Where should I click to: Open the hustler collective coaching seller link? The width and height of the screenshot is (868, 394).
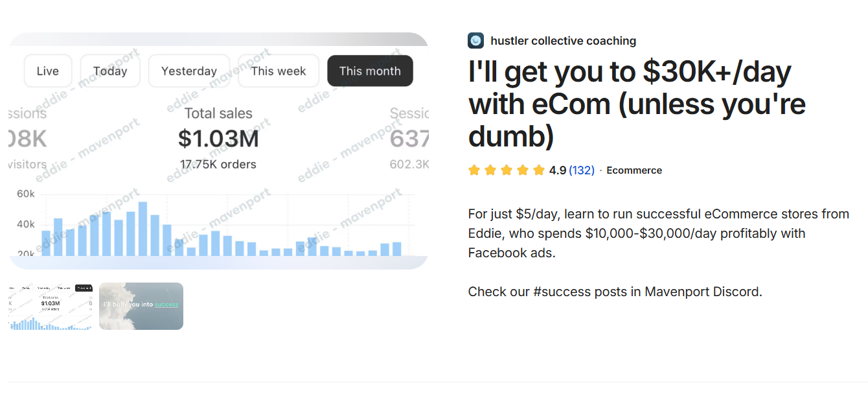point(563,41)
